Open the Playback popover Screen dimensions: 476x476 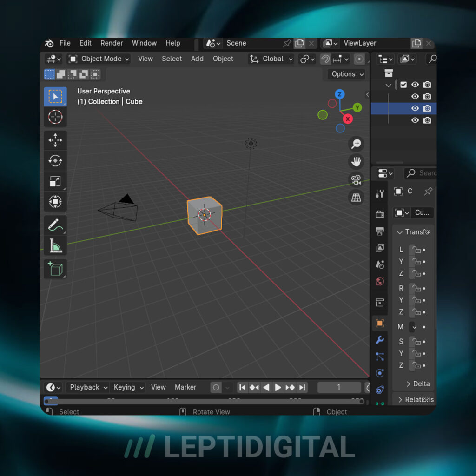[x=88, y=387]
